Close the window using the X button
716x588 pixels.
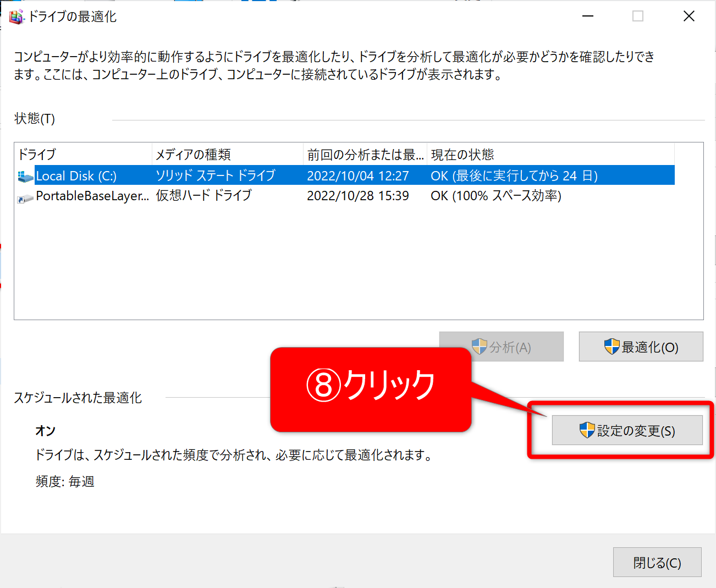point(689,17)
